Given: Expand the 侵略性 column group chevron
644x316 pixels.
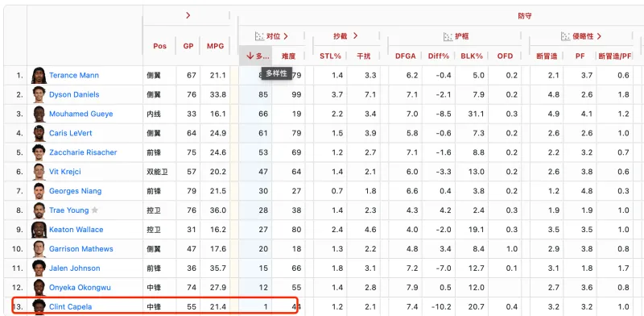Looking at the screenshot, I should 599,36.
